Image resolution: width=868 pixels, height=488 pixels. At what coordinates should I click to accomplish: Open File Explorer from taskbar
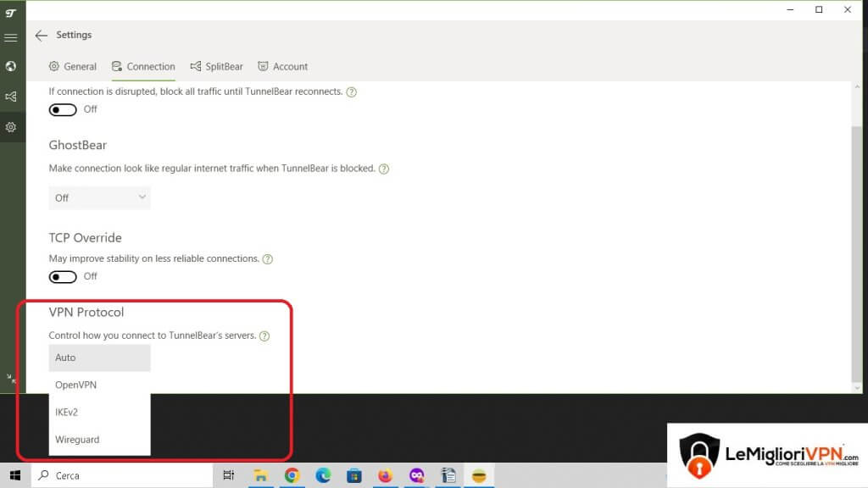(260, 475)
